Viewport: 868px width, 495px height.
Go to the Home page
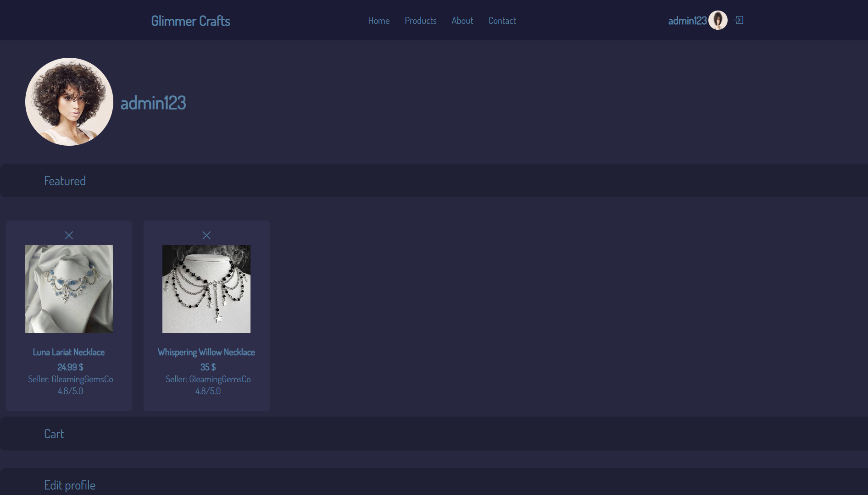tap(378, 21)
